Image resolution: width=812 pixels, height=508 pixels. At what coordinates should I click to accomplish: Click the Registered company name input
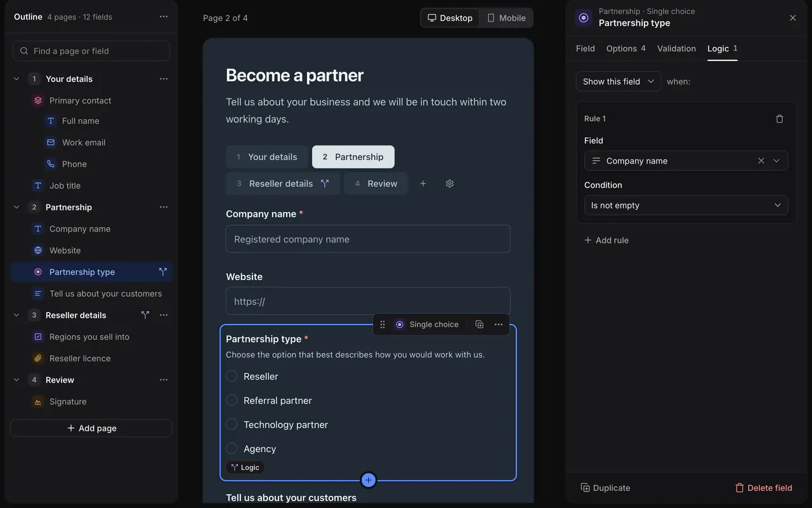click(x=368, y=239)
